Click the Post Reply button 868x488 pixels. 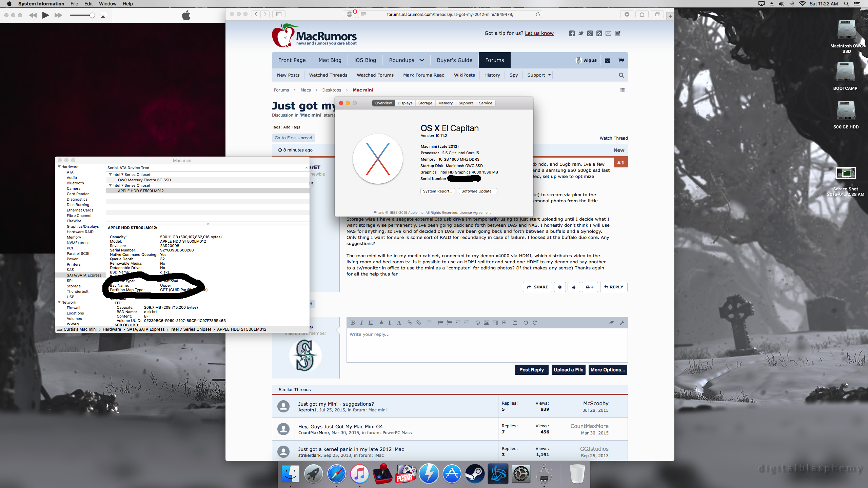(531, 370)
